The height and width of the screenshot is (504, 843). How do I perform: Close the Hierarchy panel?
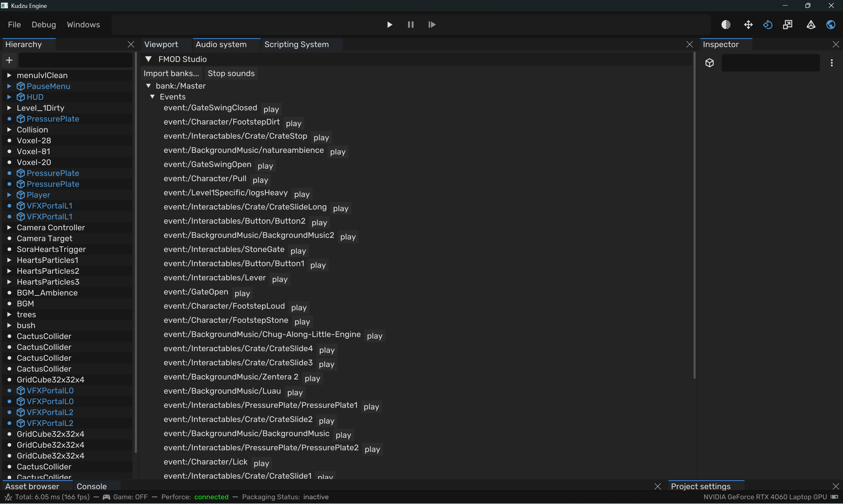click(x=131, y=44)
